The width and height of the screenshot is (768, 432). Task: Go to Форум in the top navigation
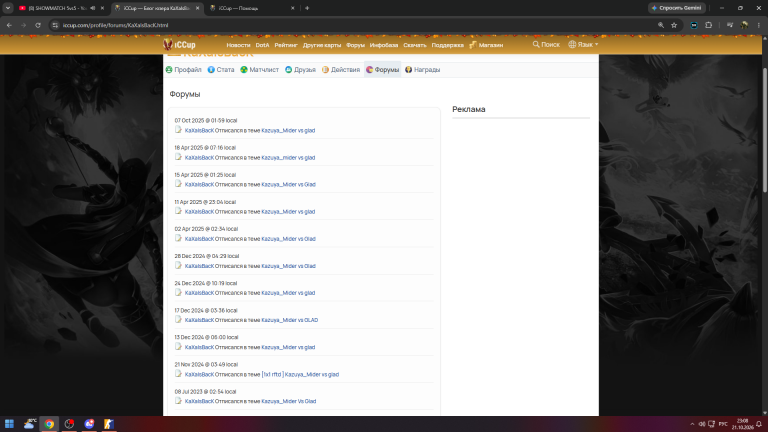pyautogui.click(x=355, y=45)
